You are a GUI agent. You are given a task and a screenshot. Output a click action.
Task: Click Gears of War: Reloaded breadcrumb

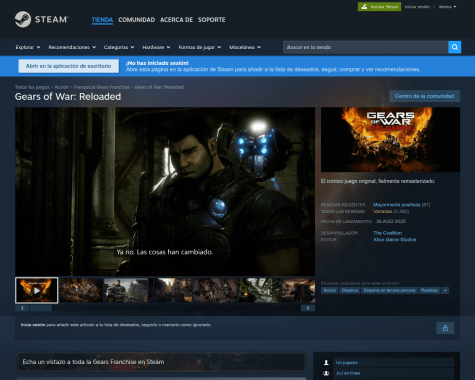pos(159,87)
